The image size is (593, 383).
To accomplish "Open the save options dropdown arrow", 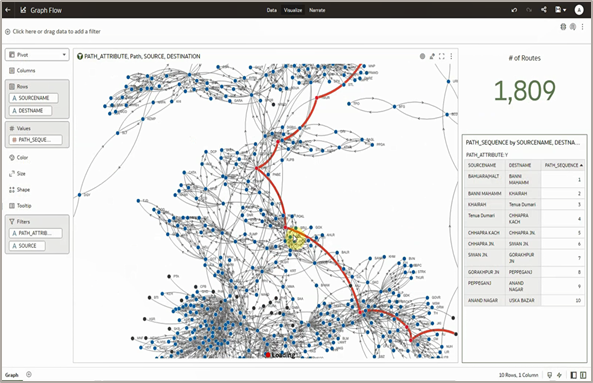I will (x=565, y=10).
